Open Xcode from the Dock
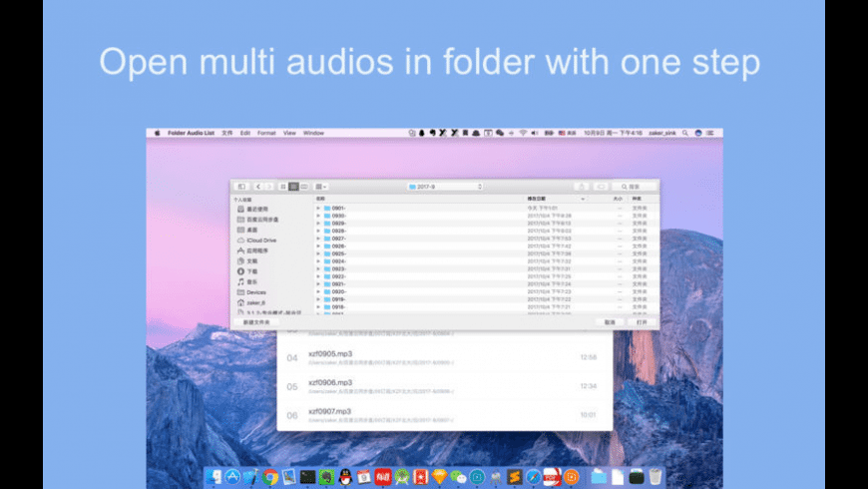868x489 pixels. click(x=251, y=477)
